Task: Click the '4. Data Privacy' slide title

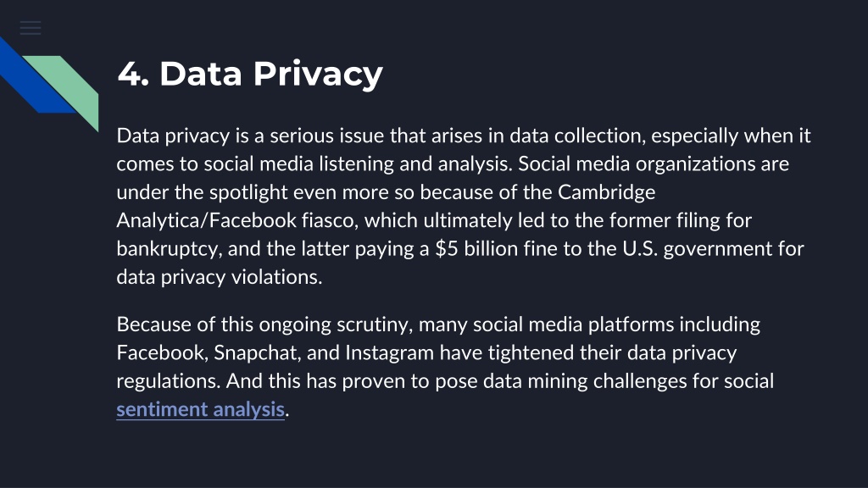Action: click(x=250, y=74)
